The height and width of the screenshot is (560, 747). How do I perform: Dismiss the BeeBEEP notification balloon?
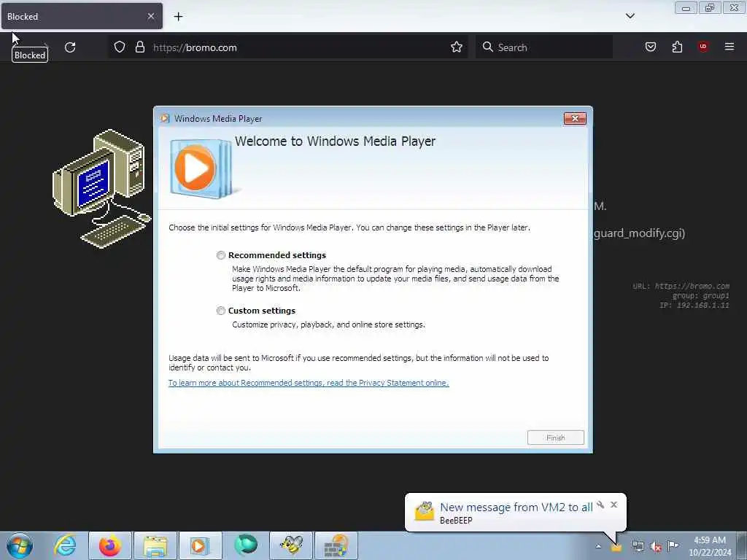(614, 505)
